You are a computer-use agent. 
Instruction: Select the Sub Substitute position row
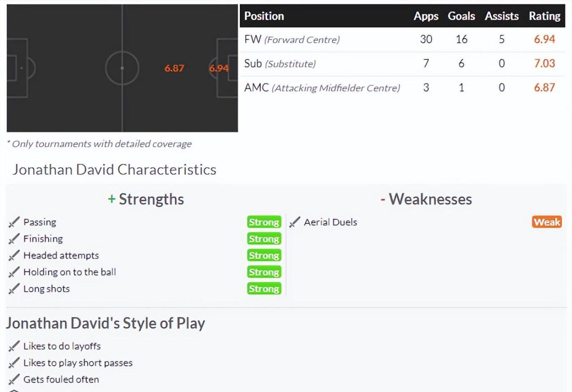click(403, 64)
